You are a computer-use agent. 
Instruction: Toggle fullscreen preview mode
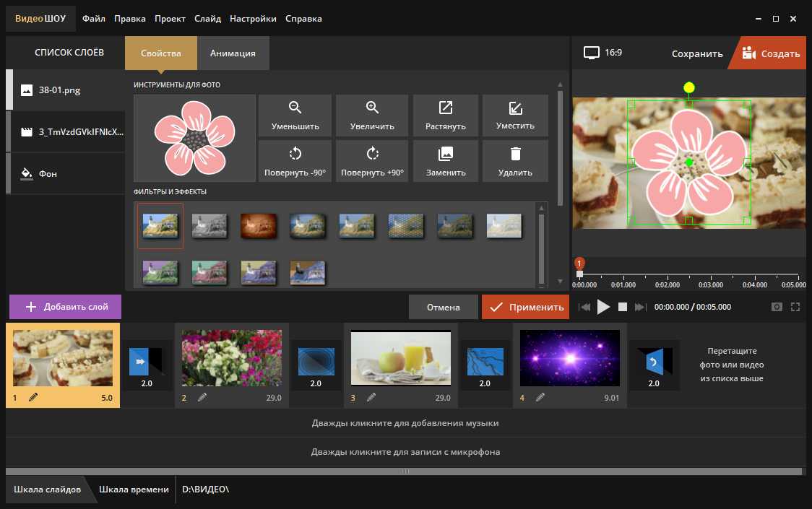pos(795,307)
